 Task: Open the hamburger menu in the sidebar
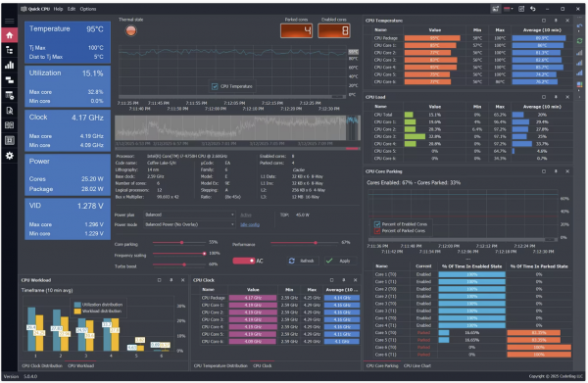(10, 21)
